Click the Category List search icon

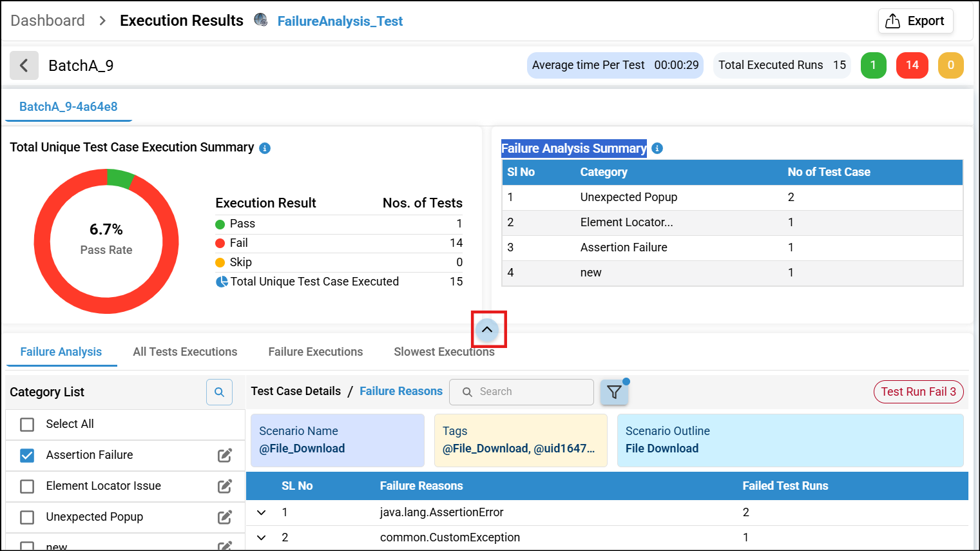pyautogui.click(x=219, y=392)
